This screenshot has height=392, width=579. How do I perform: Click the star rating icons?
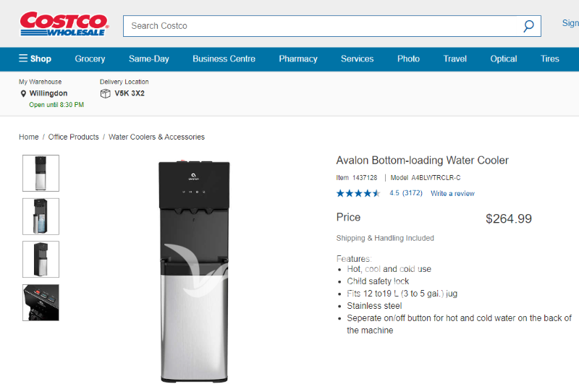(x=358, y=193)
